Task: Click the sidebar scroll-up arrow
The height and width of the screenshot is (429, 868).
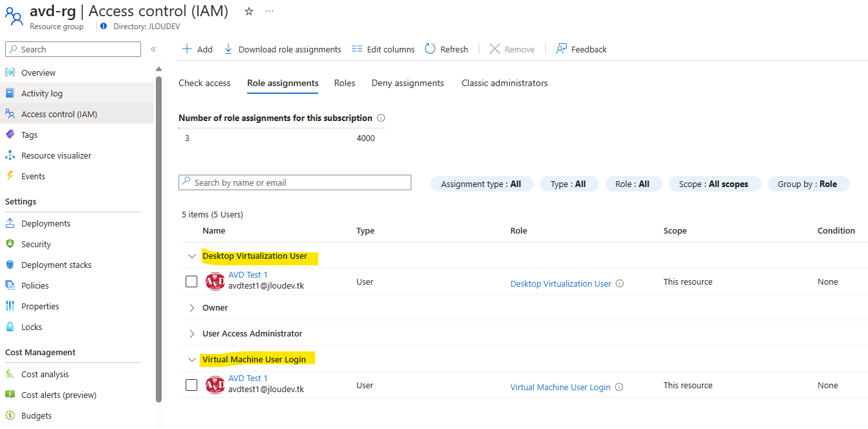Action: (x=158, y=69)
